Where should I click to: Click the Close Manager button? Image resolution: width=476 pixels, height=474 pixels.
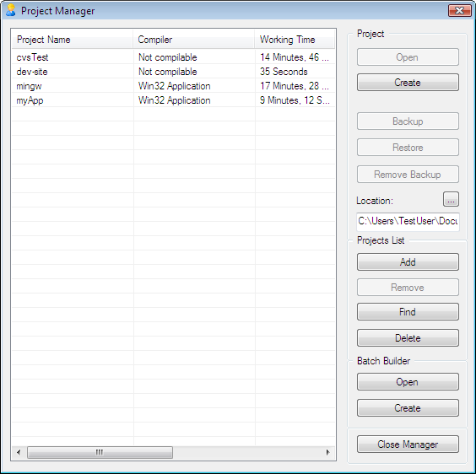click(x=408, y=444)
